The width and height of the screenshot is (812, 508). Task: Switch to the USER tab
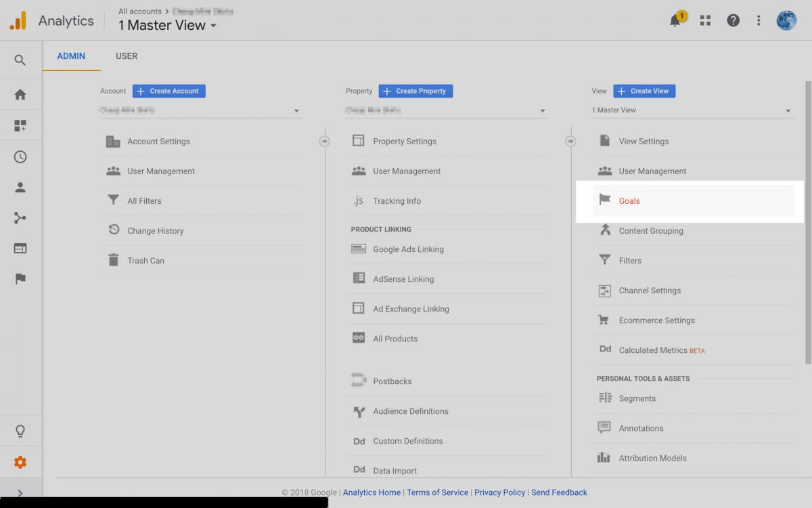pos(127,56)
